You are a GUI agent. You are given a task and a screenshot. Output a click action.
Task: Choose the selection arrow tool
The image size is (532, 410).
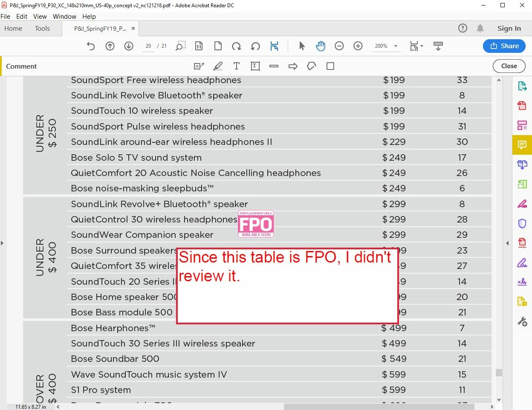point(302,46)
